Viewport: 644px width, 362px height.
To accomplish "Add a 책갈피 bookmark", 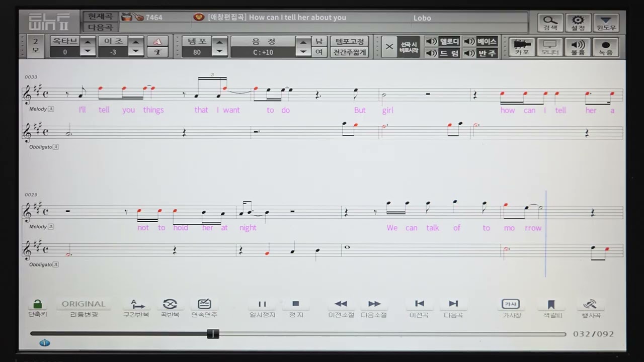I will (552, 308).
